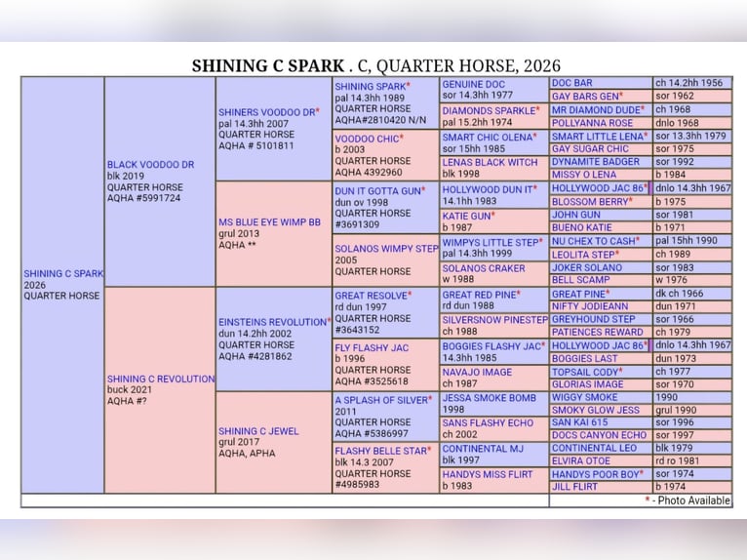
Task: Open VOODOO CHIC horse page
Action: [367, 139]
